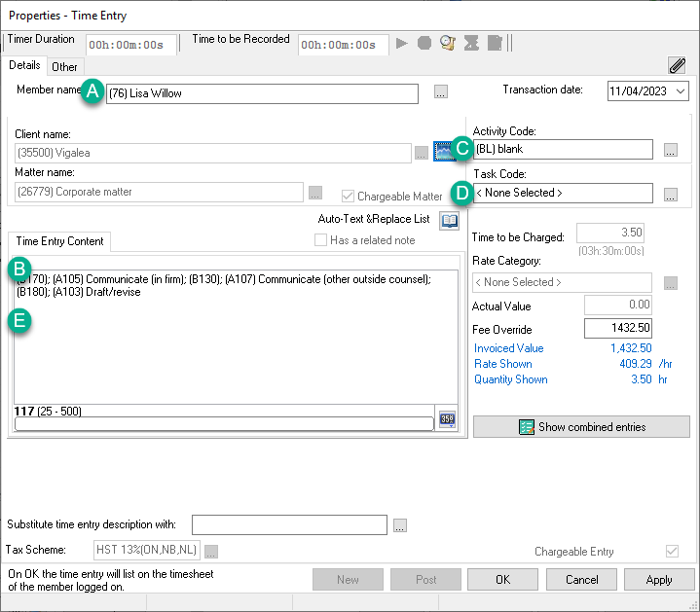Open Rate Category lookup ellipsis button
Image resolution: width=700 pixels, height=612 pixels.
[671, 283]
